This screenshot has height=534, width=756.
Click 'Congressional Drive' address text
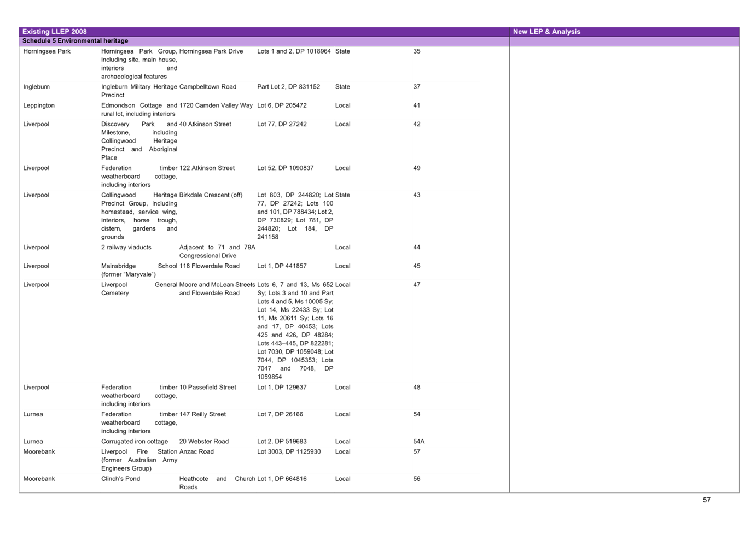(208, 256)
